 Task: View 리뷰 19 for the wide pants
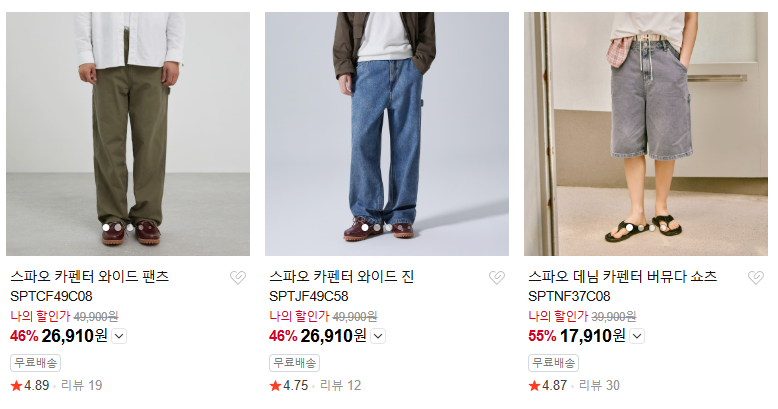point(81,386)
